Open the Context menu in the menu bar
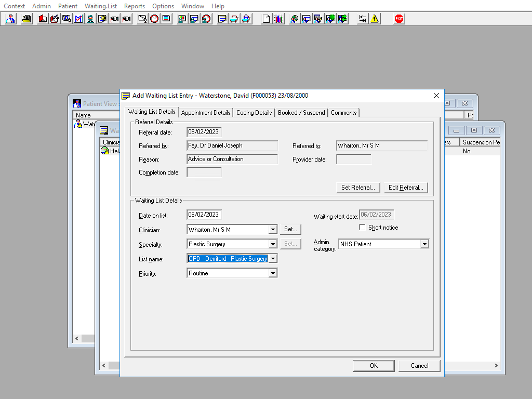 (x=14, y=6)
